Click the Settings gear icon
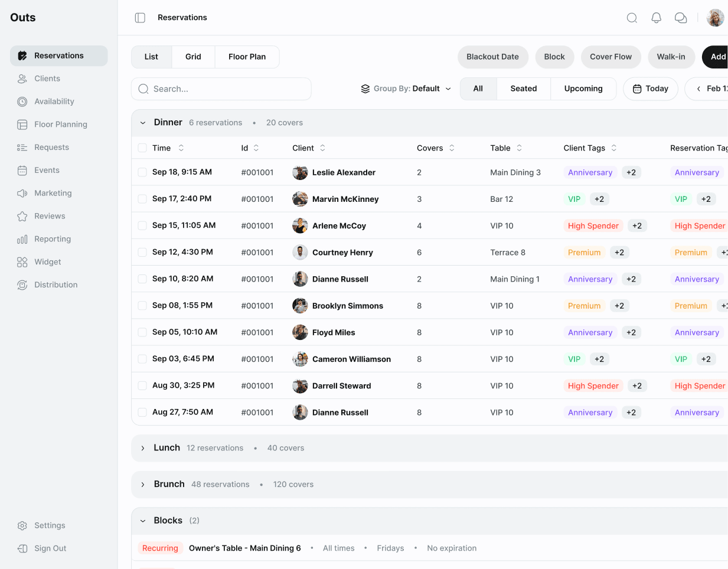Image resolution: width=728 pixels, height=569 pixels. (22, 525)
